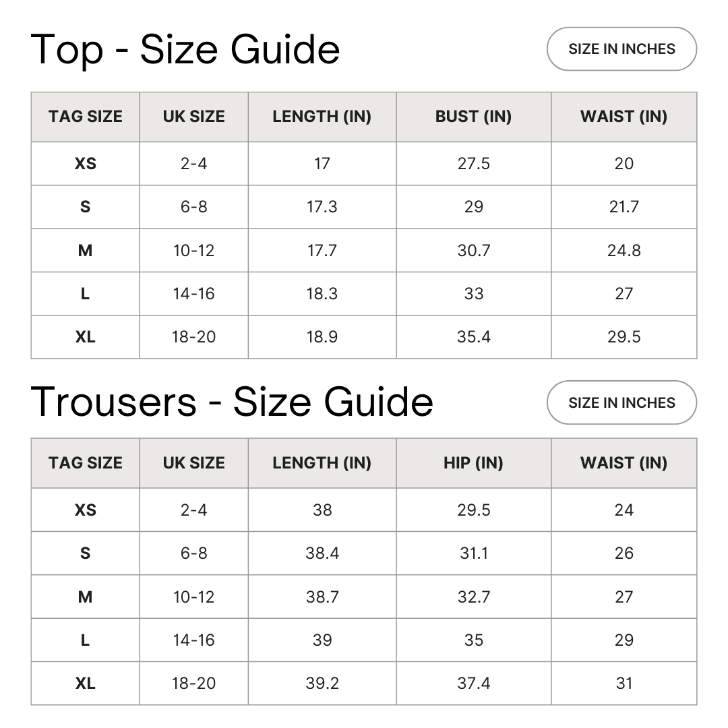The image size is (728, 728).
Task: Click the Trousers - Size Guide heading
Action: 232,402
